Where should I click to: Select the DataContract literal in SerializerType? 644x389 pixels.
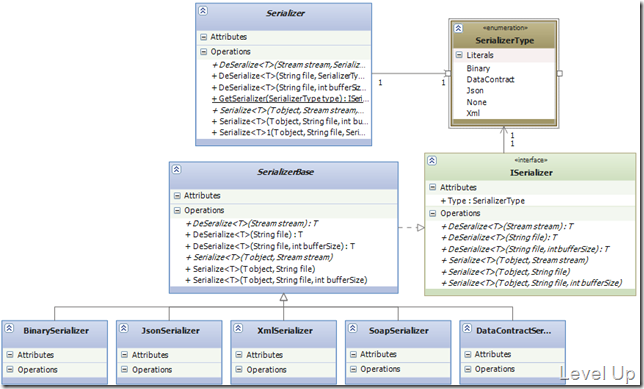(x=490, y=79)
